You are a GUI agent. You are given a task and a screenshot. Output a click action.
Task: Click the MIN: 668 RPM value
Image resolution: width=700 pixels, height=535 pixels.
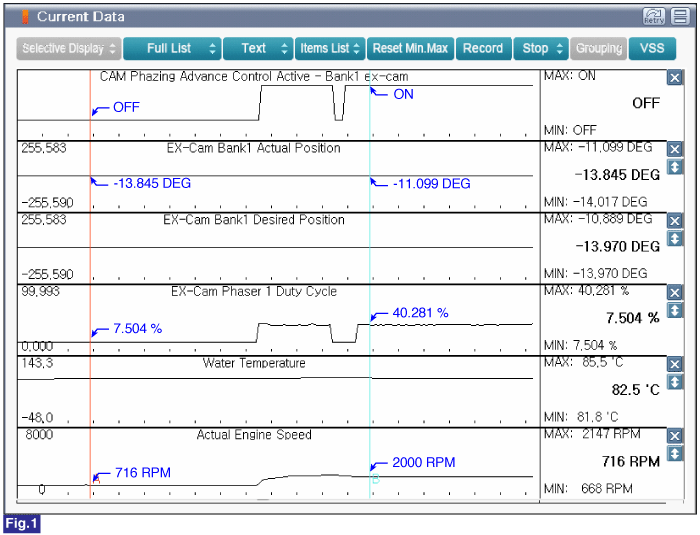click(588, 489)
